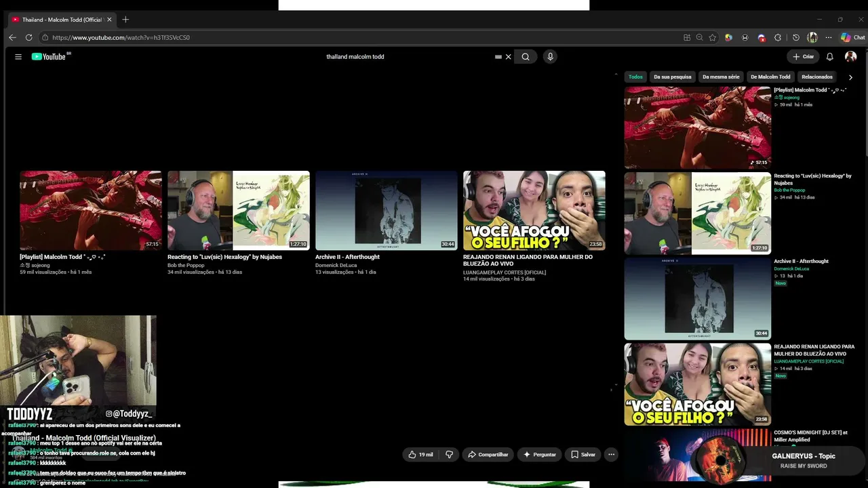Open sidebar title Archive II - Afterthought
This screenshot has width=868, height=488.
[802, 261]
